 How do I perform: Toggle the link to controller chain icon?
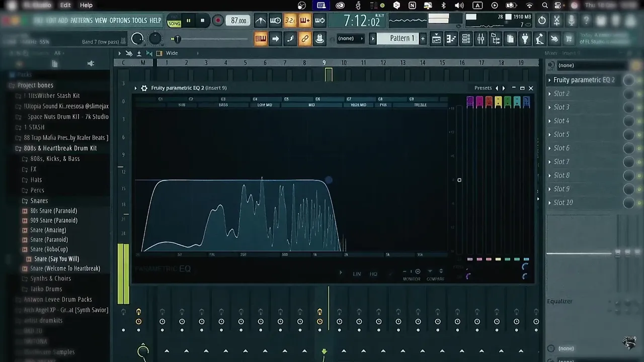305,39
